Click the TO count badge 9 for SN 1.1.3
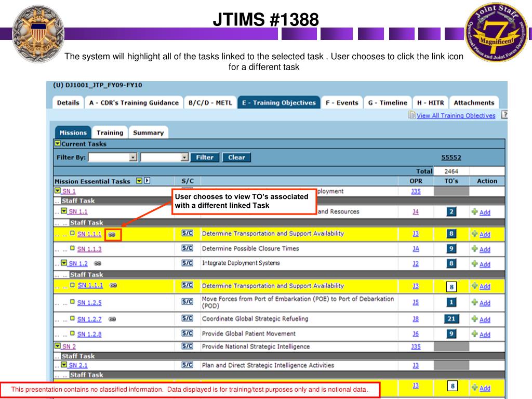This screenshot has width=532, height=399. 451,249
